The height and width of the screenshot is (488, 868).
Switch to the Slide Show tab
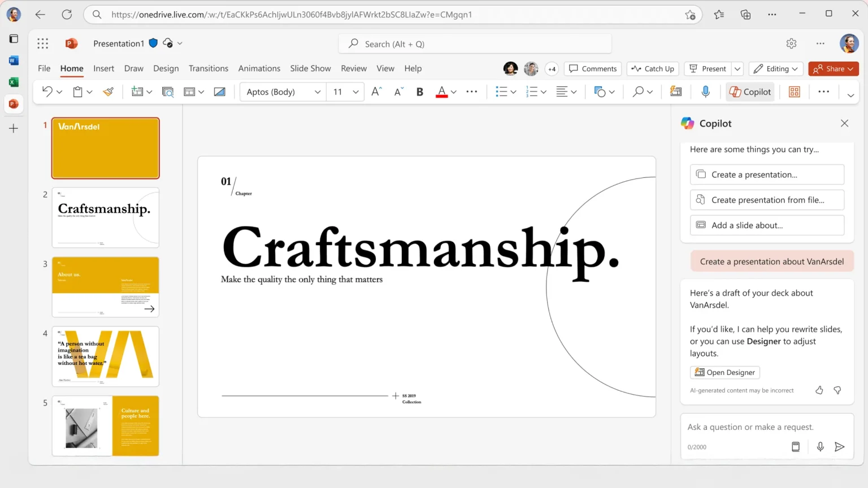pos(310,68)
